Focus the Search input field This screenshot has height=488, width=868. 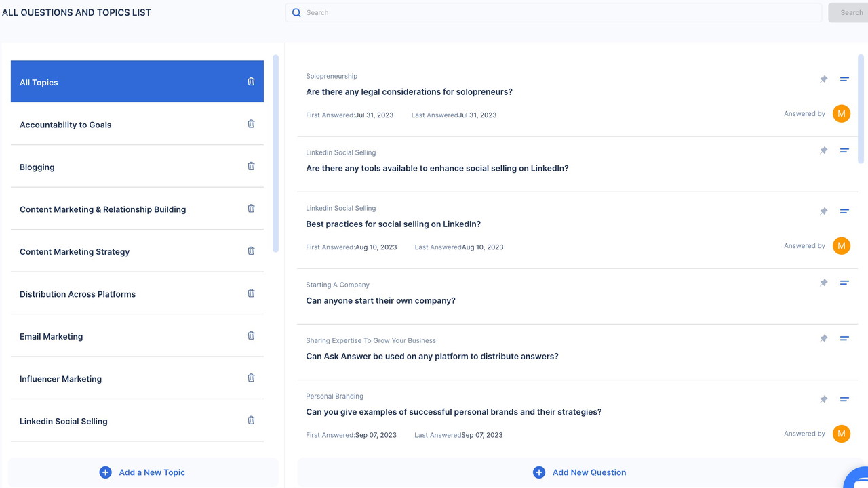pos(556,13)
